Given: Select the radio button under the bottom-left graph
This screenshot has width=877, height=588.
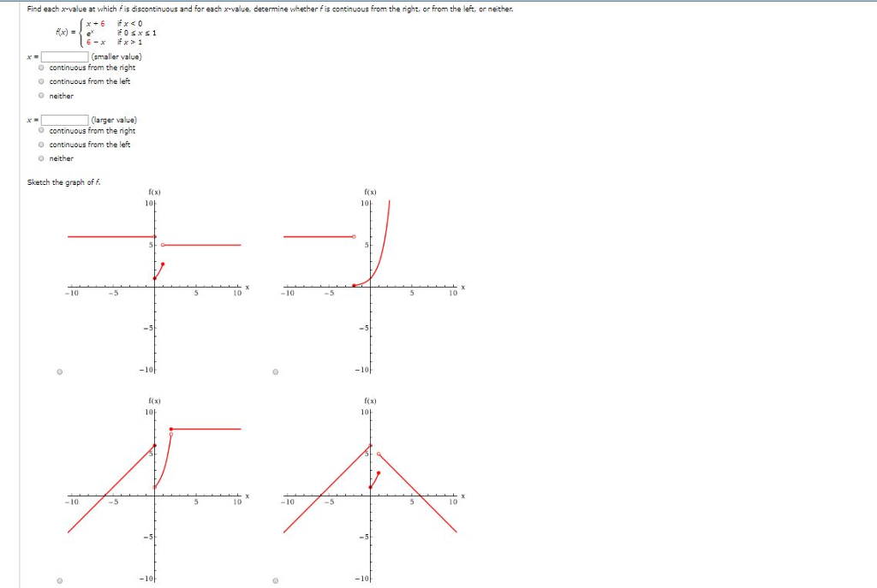Looking at the screenshot, I should click(59, 579).
